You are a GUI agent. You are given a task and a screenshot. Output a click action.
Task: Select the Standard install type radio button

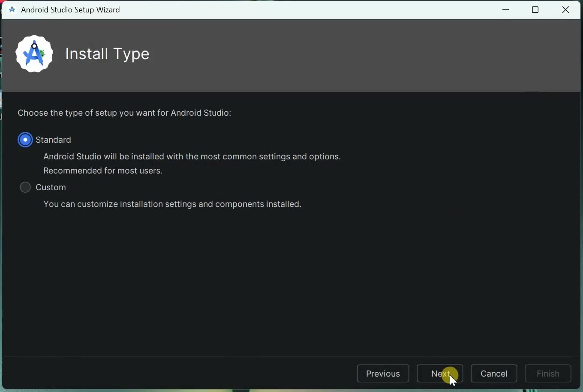point(25,140)
